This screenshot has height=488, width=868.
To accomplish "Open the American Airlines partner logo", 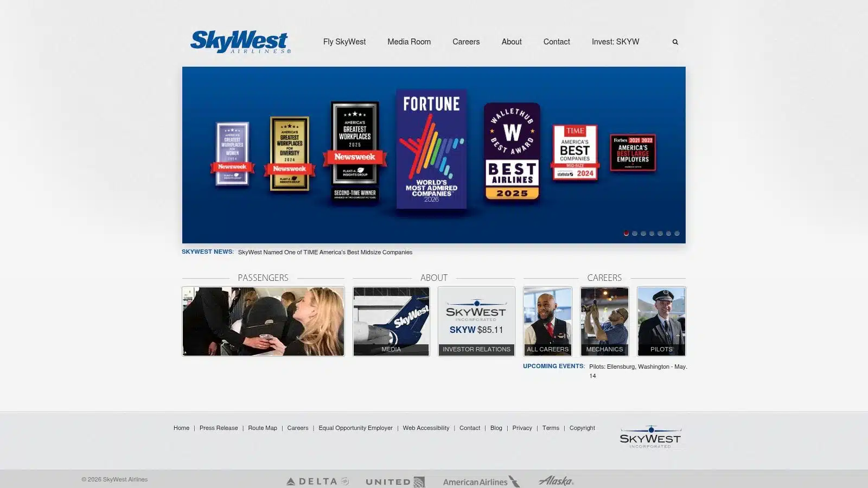I will (x=481, y=481).
